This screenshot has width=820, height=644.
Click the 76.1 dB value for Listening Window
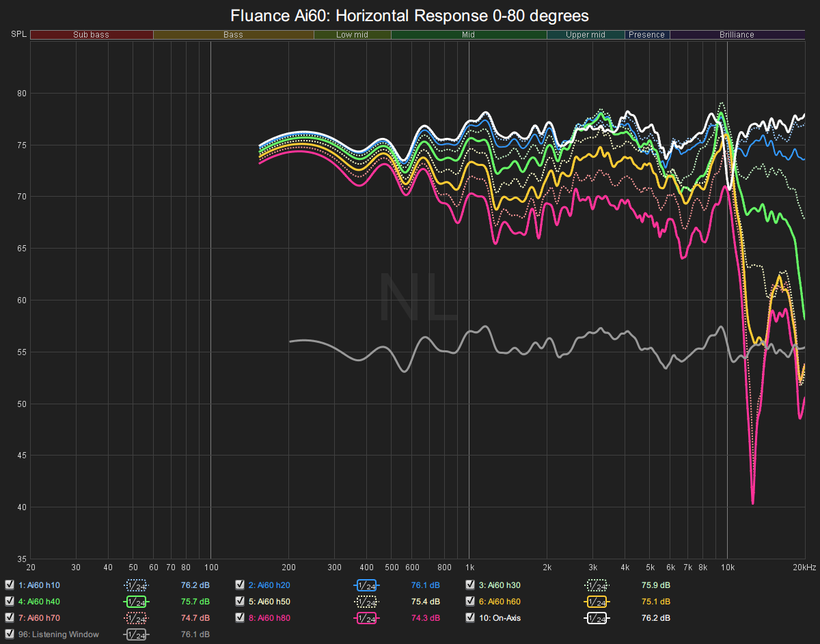(x=195, y=634)
